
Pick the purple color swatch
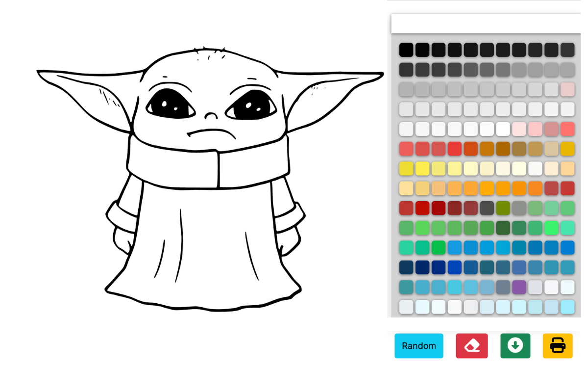pyautogui.click(x=519, y=287)
